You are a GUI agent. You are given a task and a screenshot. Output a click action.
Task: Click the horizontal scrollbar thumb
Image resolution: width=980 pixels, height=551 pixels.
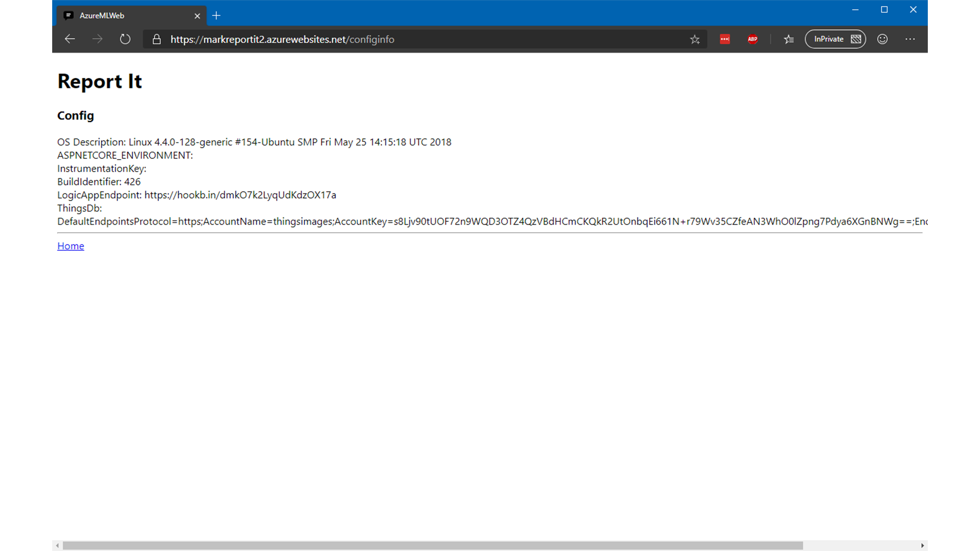tap(432, 545)
